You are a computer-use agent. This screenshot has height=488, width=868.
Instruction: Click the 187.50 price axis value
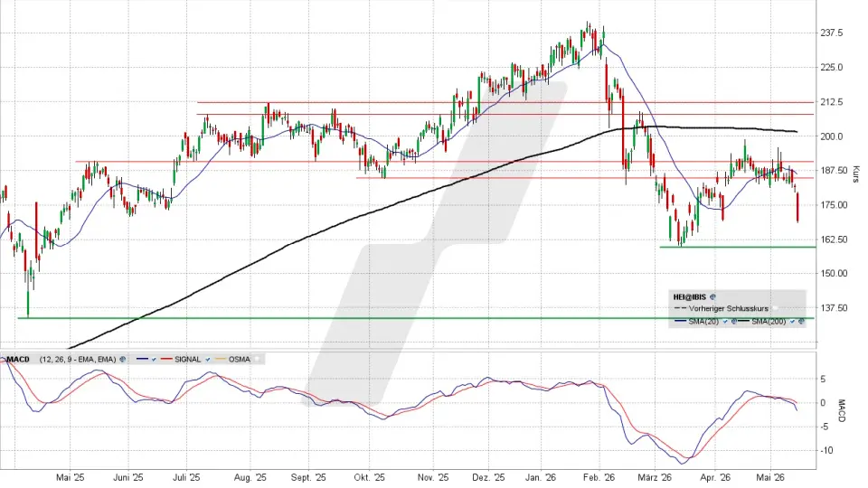coord(834,171)
